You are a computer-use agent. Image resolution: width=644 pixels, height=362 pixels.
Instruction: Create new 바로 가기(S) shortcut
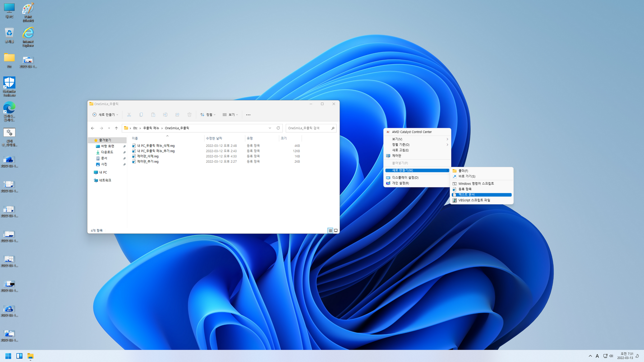coord(482,176)
